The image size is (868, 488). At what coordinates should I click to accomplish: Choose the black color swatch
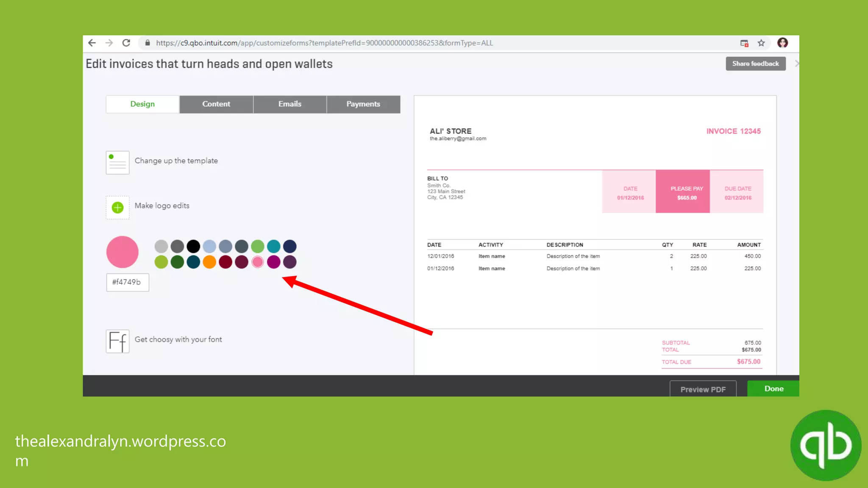(193, 246)
